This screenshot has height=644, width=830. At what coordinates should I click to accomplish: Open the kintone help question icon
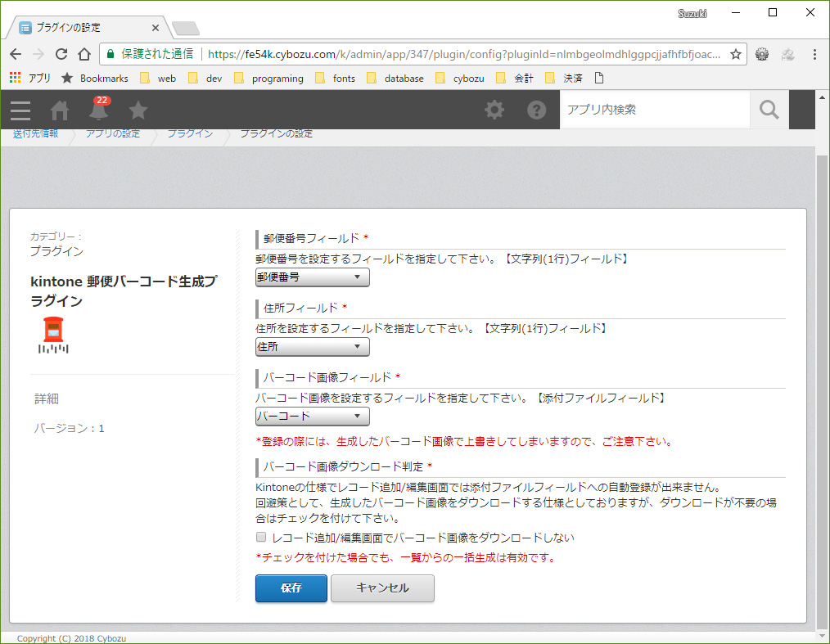coord(536,110)
